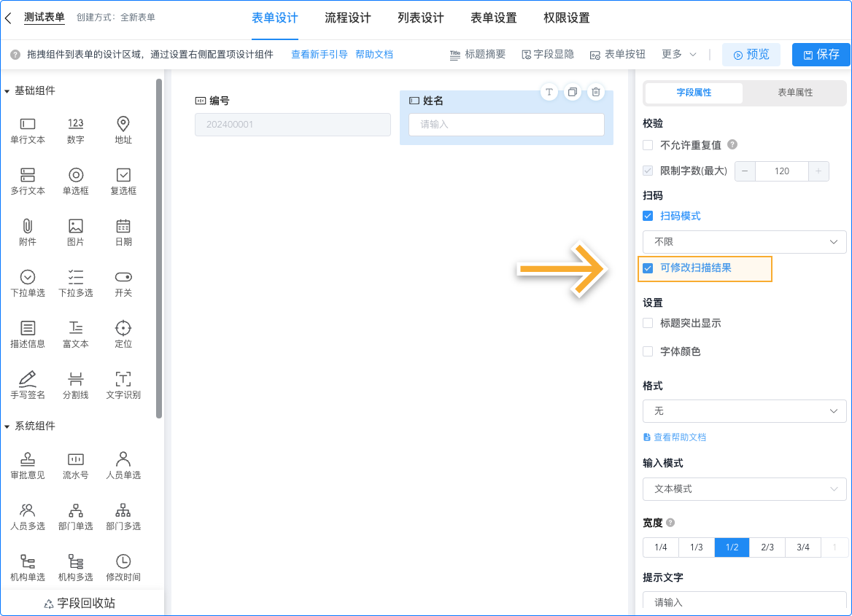
Task: Uncheck 可修改扫描结果 option
Action: pyautogui.click(x=648, y=269)
